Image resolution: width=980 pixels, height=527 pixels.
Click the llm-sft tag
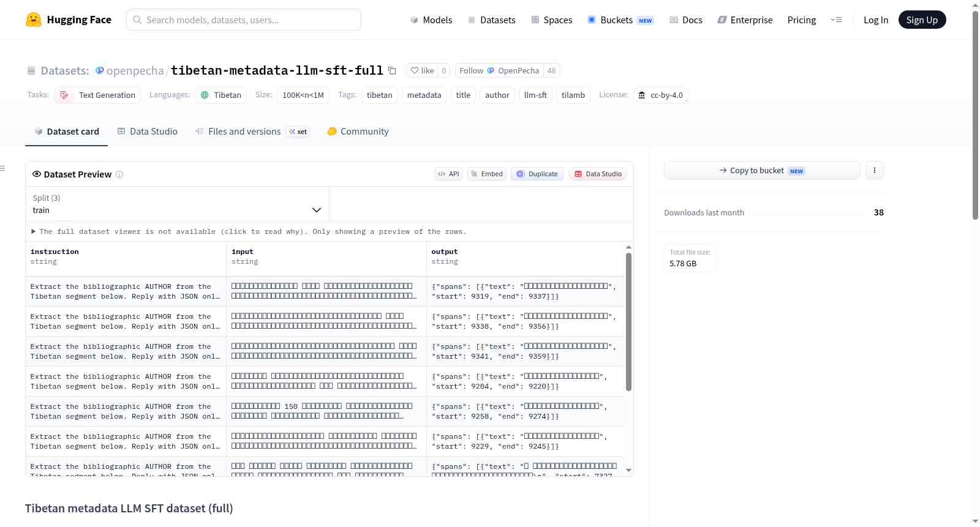[535, 95]
